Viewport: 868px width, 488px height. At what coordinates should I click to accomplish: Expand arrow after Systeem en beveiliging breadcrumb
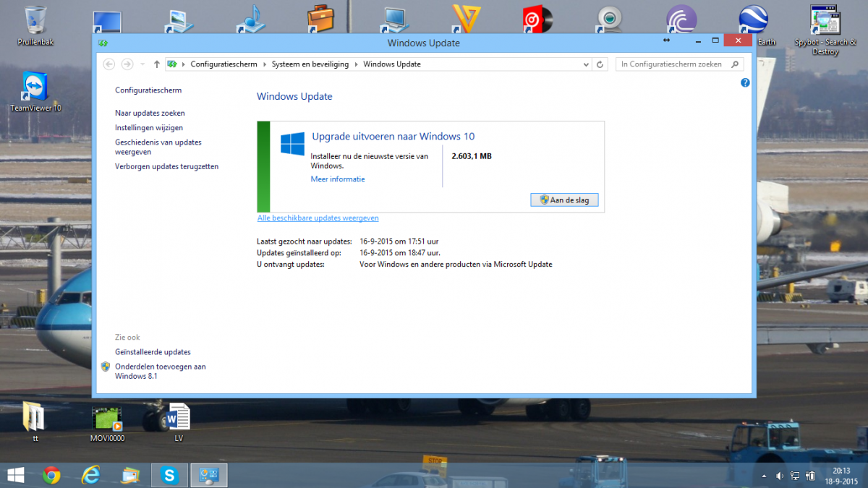point(355,64)
